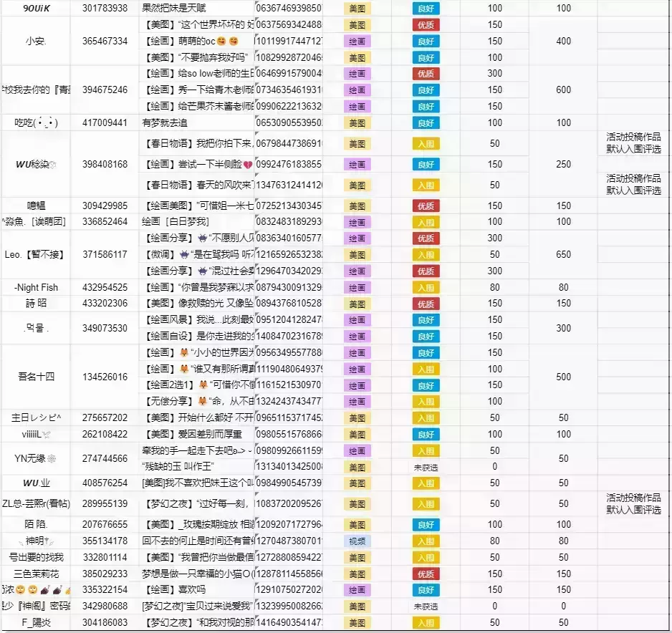Image resolution: width=672 pixels, height=633 pixels.
Task: Click ID cell 301783938
Action: [x=105, y=8]
